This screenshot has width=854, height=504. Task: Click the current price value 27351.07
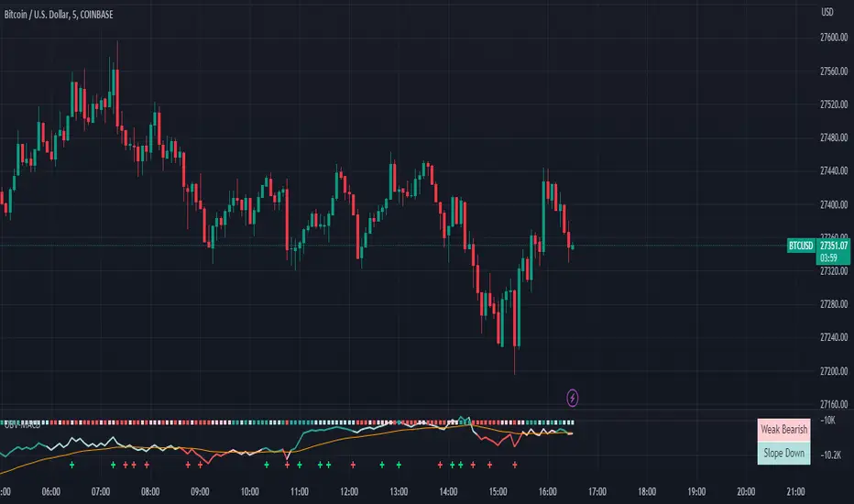click(834, 246)
